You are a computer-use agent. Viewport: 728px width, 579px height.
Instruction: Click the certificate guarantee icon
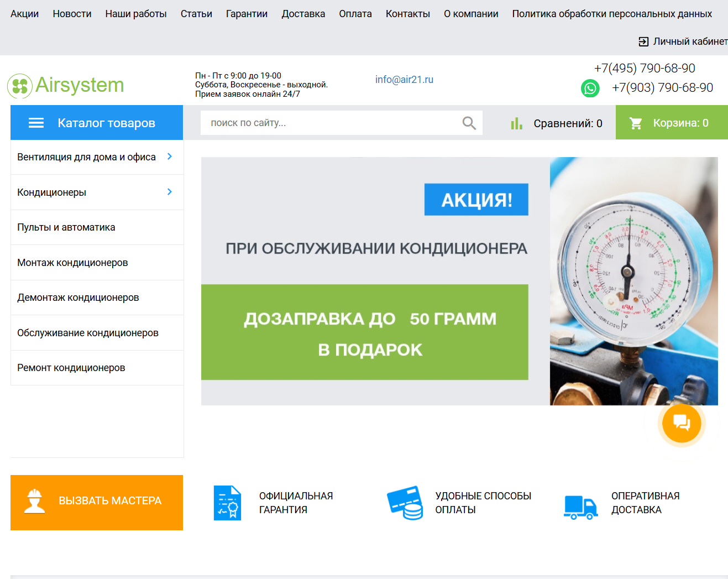tap(227, 503)
